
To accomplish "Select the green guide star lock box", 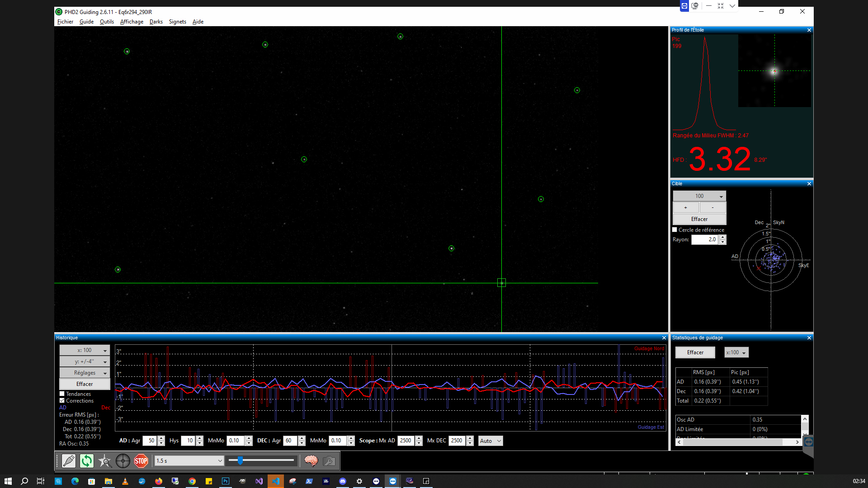I will (501, 283).
